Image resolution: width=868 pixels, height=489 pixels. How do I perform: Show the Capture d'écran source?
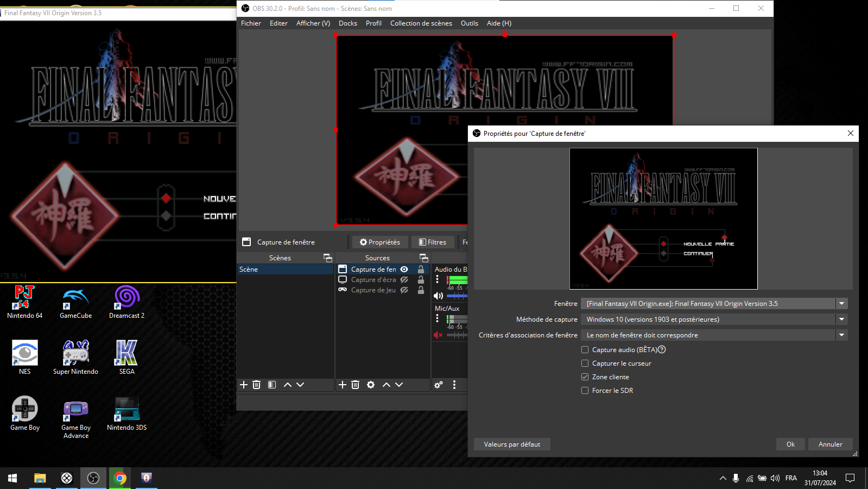[x=404, y=279]
